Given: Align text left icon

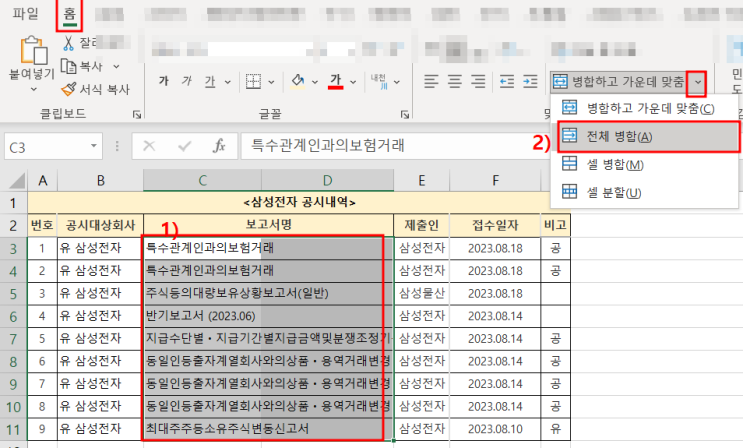Looking at the screenshot, I should tap(431, 82).
